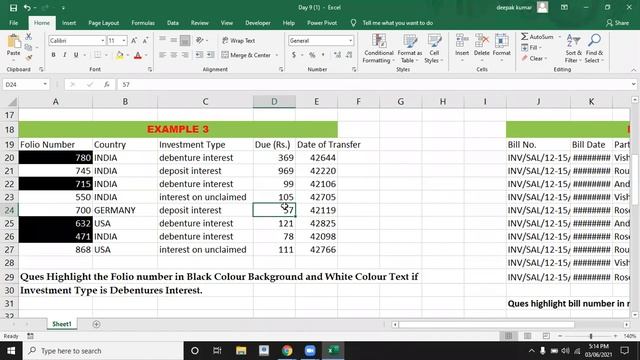Toggle Italic formatting
The width and height of the screenshot is (640, 360).
[64, 55]
